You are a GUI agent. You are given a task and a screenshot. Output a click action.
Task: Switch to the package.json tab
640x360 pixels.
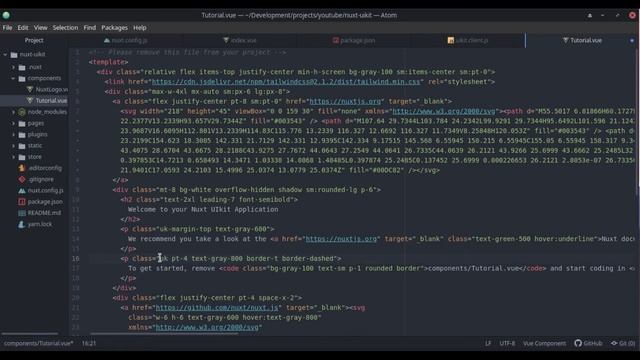pyautogui.click(x=354, y=40)
